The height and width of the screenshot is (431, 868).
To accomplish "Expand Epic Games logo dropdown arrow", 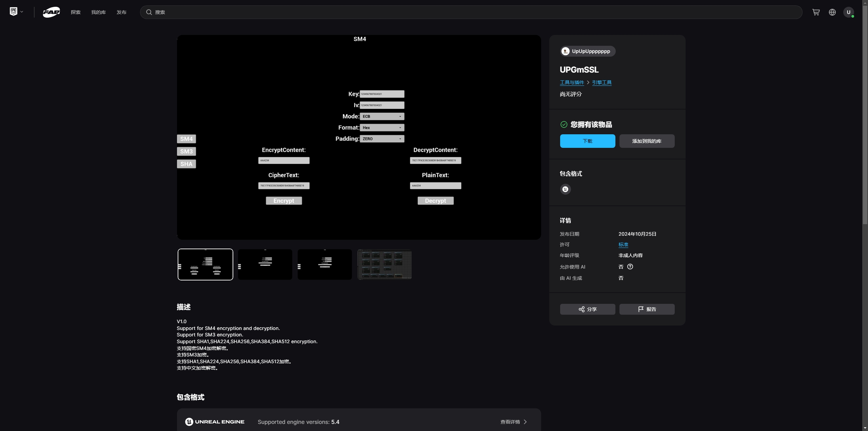I will (x=22, y=12).
